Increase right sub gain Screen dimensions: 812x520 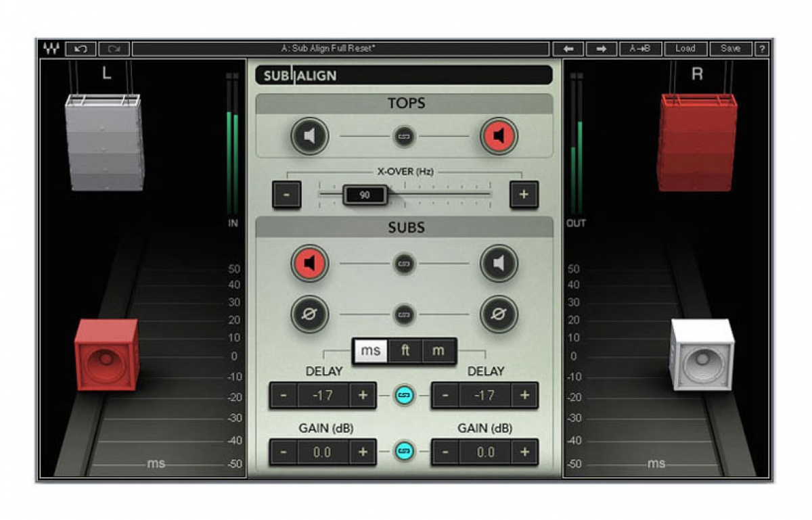(524, 452)
